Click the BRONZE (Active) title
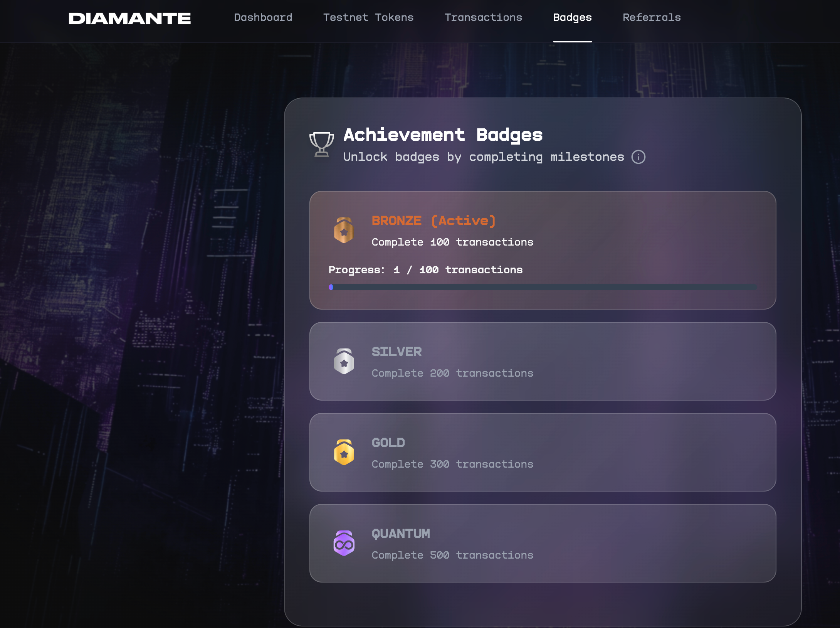 [x=433, y=221]
